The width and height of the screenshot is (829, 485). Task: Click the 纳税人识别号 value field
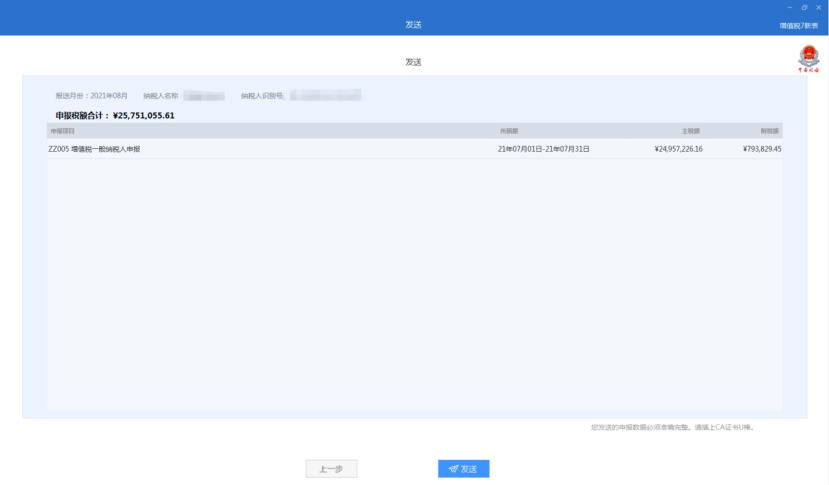(324, 96)
